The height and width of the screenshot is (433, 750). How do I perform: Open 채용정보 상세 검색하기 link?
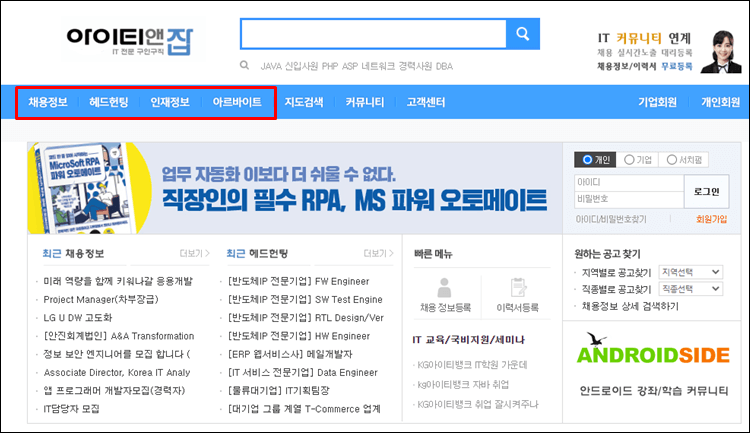(630, 306)
